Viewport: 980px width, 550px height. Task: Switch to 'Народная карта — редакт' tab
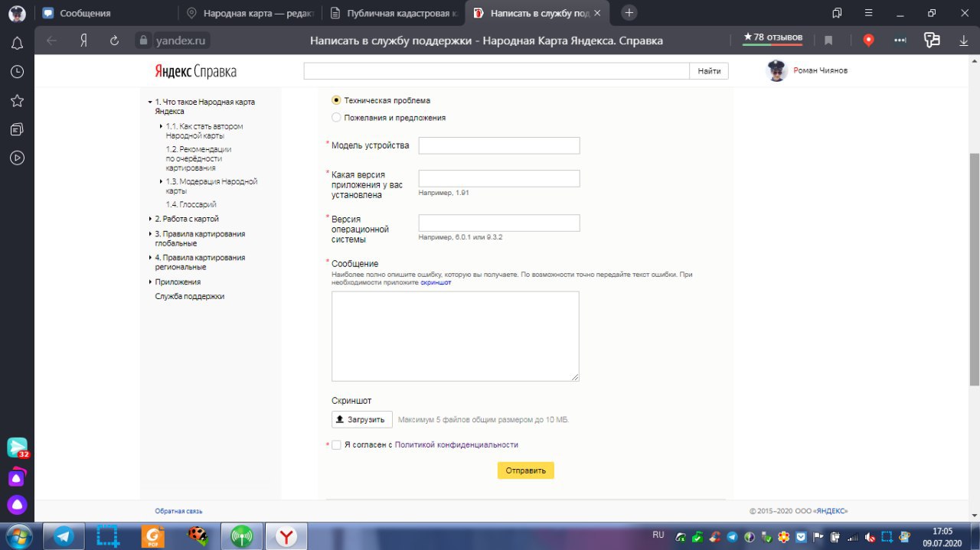[x=249, y=13]
